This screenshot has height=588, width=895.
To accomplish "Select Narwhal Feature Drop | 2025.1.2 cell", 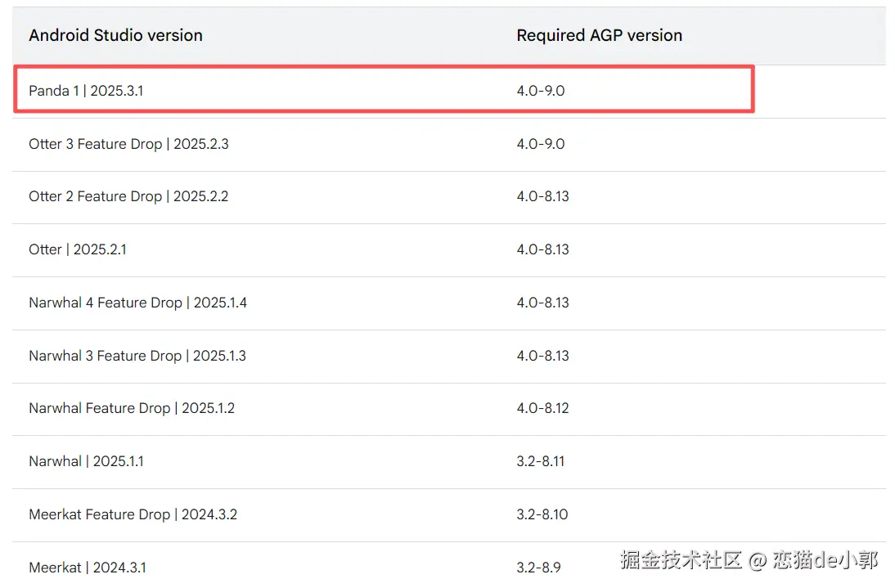I will [x=132, y=408].
